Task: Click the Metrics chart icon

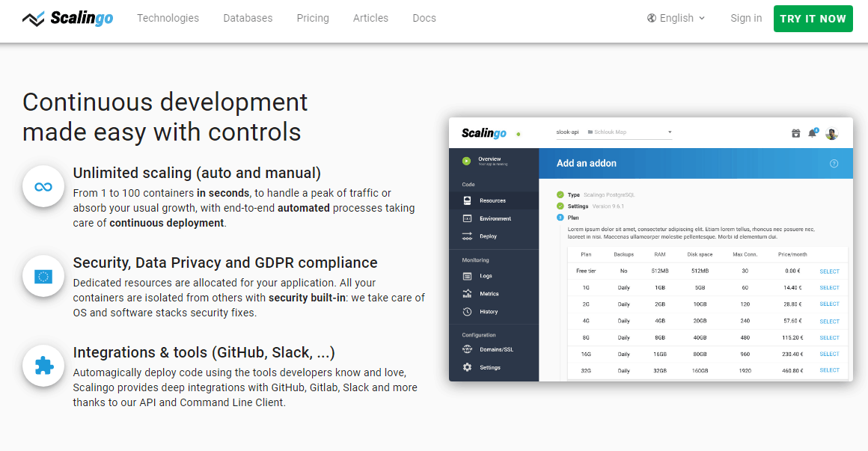Action: click(x=467, y=294)
